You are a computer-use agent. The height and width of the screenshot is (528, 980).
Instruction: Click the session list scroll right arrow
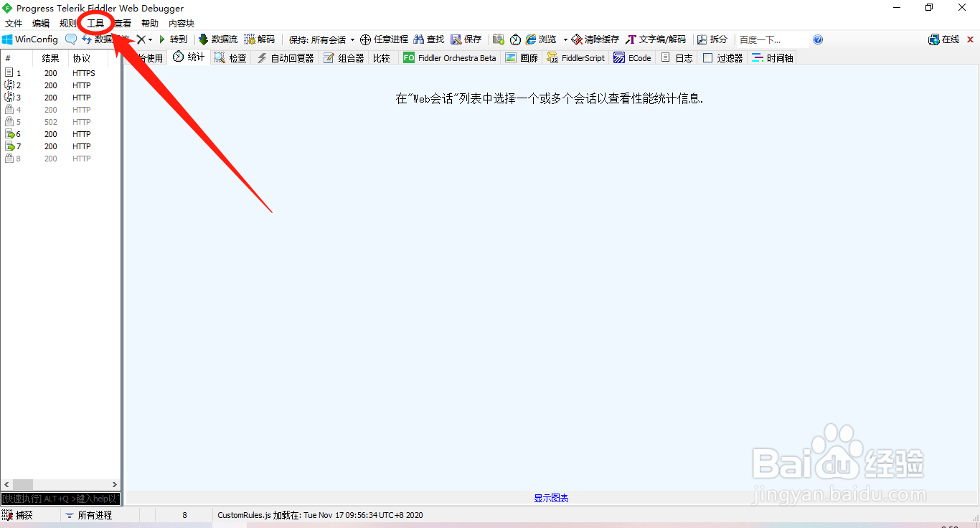(x=115, y=485)
